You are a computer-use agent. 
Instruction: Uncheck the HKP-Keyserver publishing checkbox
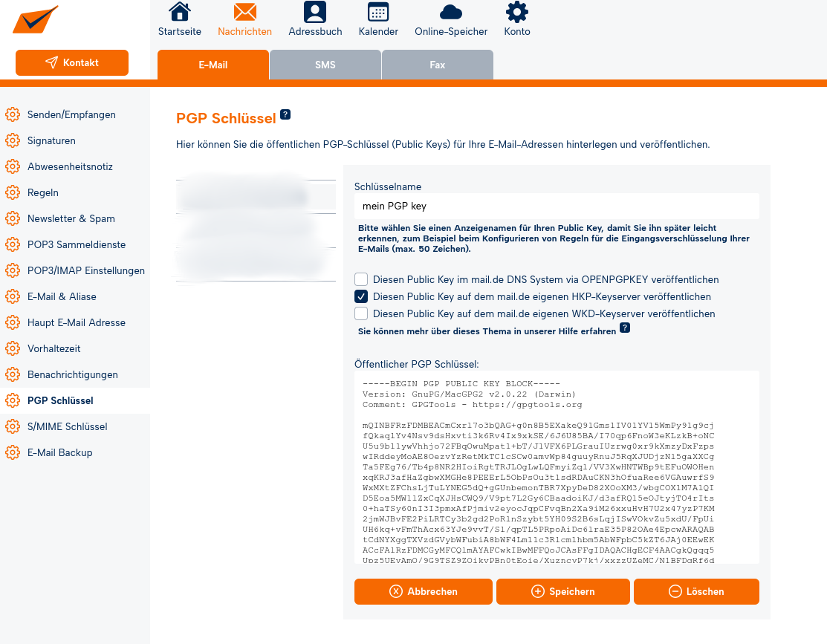361,296
